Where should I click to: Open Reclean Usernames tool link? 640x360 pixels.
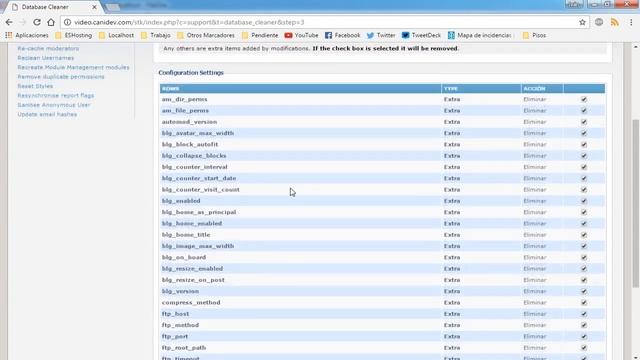[x=46, y=58]
